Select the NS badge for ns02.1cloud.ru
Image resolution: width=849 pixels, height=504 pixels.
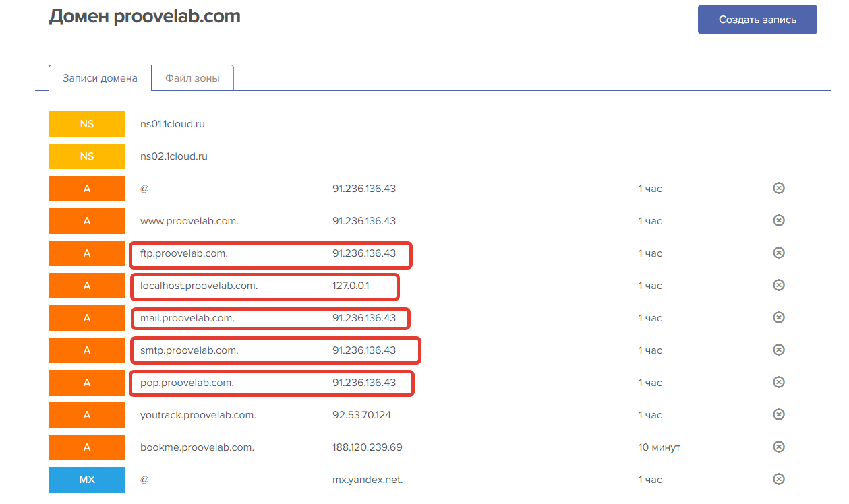[87, 156]
